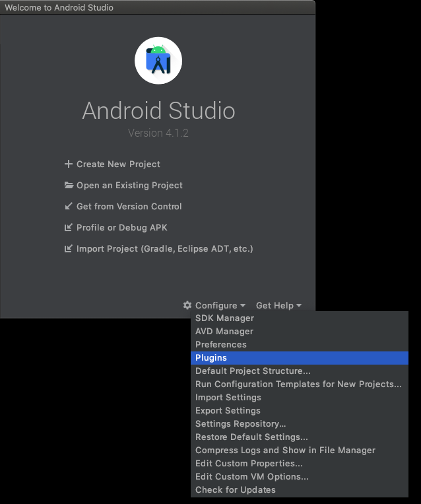Click the Version 4.1.2 label

coord(158,133)
